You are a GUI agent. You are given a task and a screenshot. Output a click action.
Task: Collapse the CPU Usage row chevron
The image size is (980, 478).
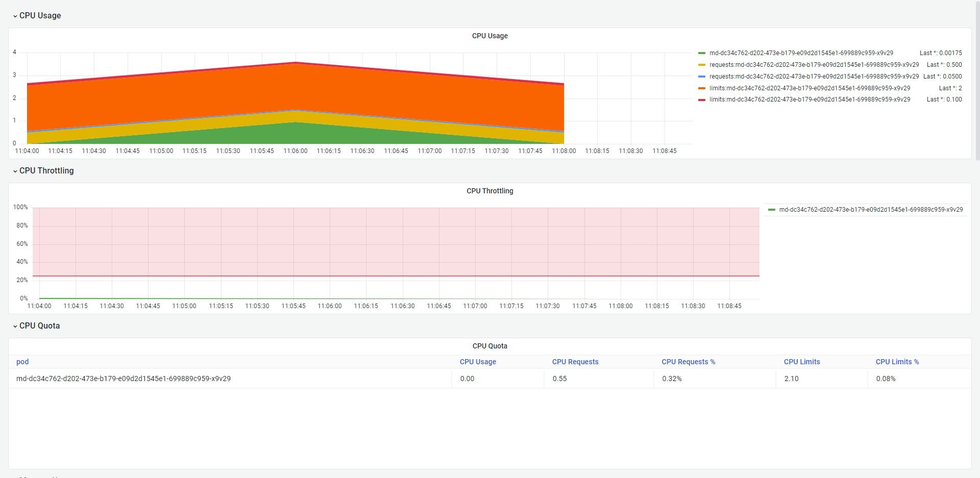click(15, 16)
